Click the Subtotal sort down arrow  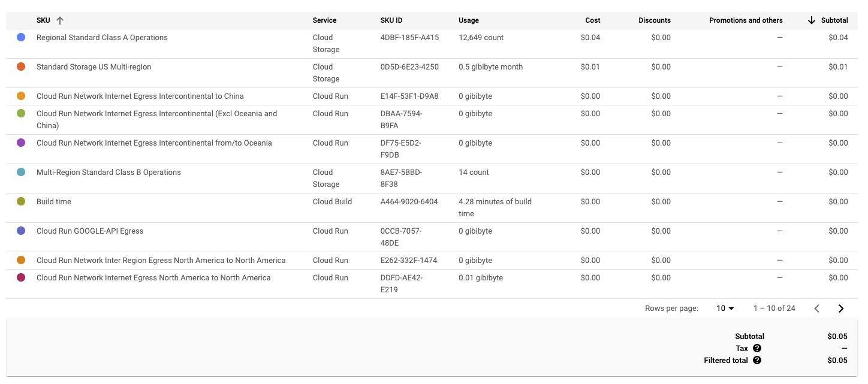[812, 20]
